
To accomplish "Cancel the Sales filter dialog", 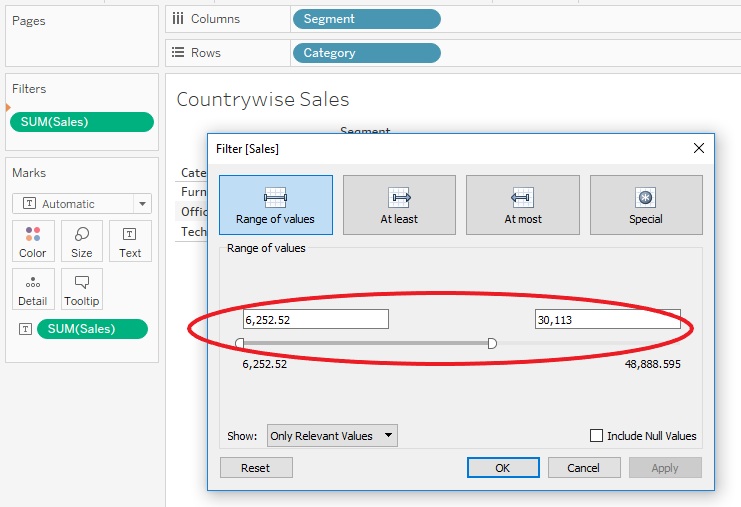I will 583,468.
